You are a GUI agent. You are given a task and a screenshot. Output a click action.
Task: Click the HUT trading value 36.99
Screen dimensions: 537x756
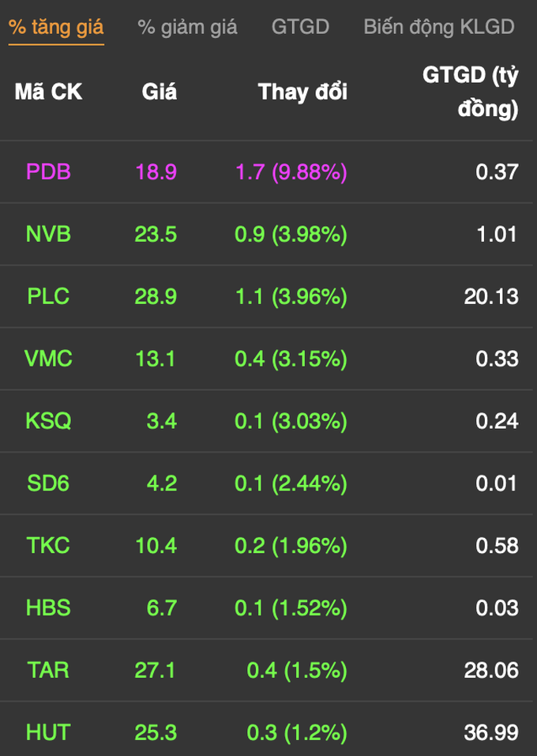491,732
